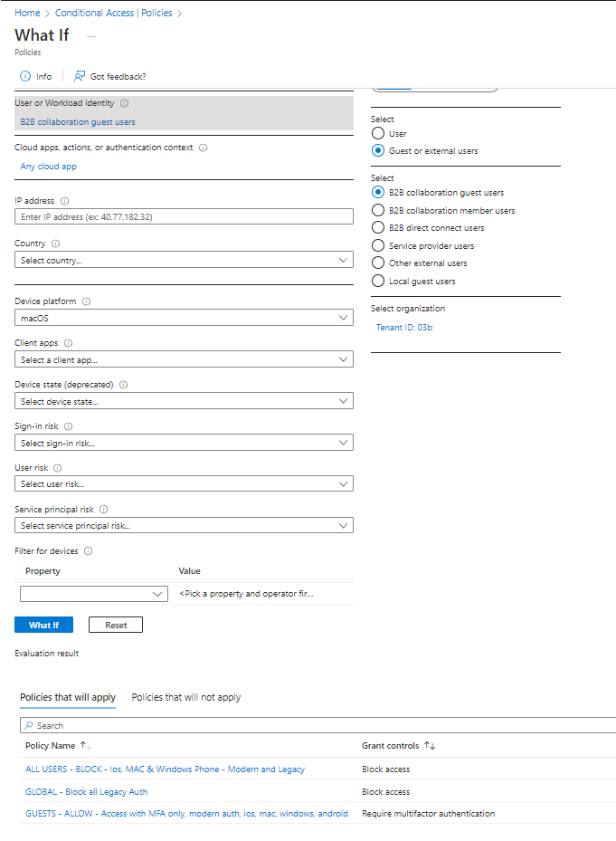The image size is (616, 841).
Task: Click the Info toolbar item
Action: [36, 76]
